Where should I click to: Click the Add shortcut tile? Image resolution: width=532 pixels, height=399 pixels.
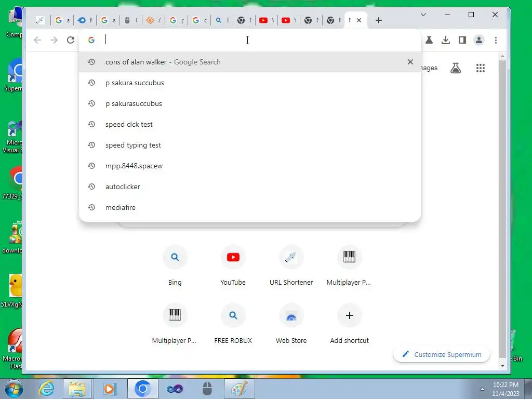tap(350, 324)
